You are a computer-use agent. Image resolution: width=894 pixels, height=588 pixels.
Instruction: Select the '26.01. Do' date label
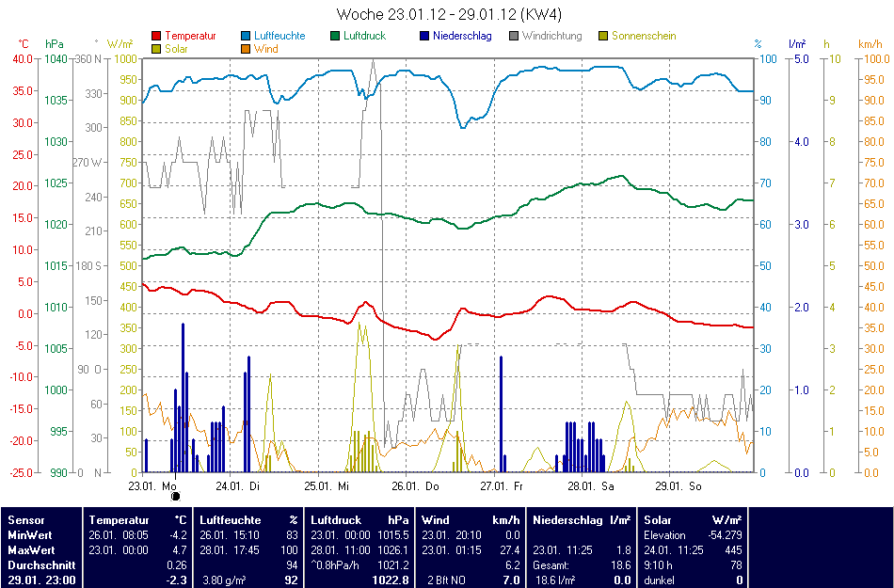pos(415,486)
